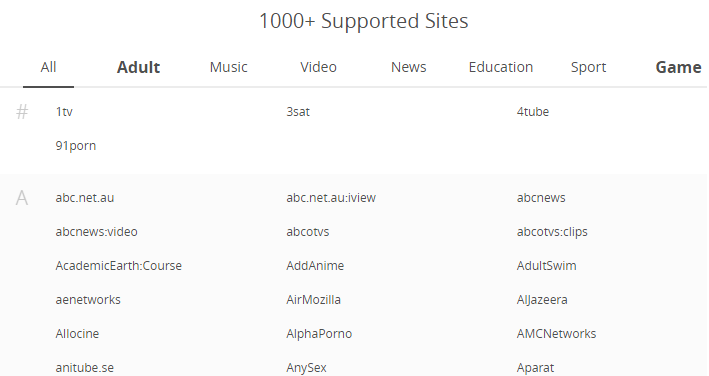Open the Game category tab
The width and height of the screenshot is (709, 376).
click(678, 67)
